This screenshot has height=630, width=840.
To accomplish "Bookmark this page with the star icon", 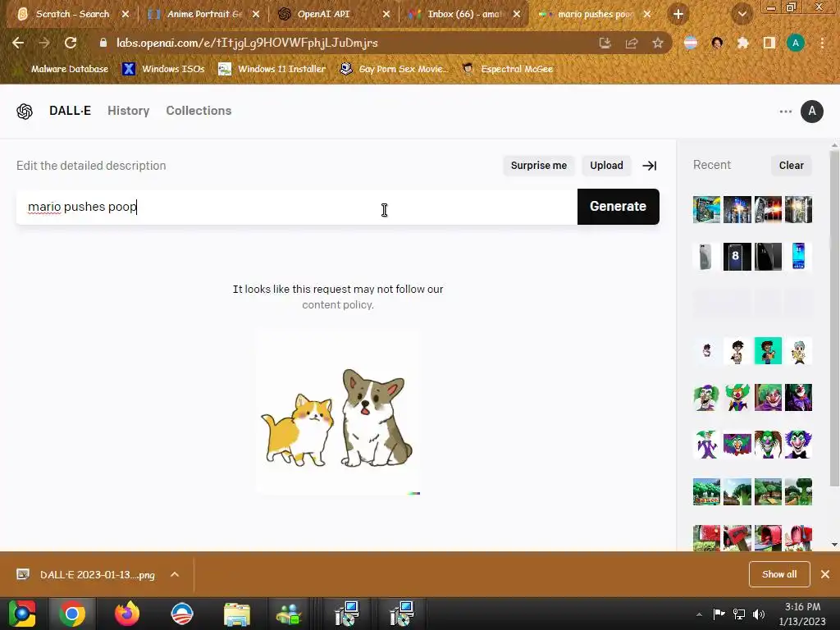I will (x=657, y=43).
